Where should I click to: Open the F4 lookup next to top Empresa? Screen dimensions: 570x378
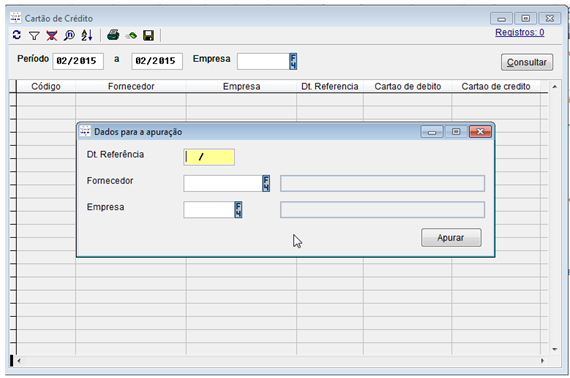tap(293, 61)
